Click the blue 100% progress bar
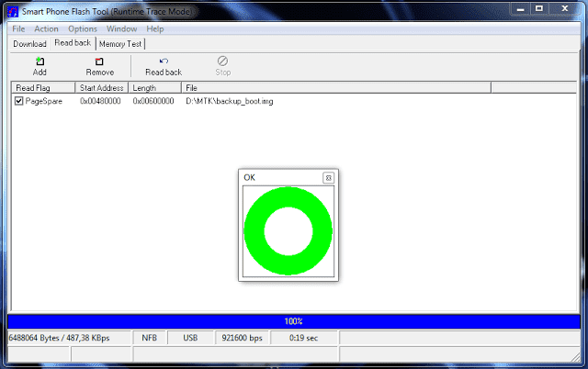Screen dimensions: 588x369 tap(294, 321)
